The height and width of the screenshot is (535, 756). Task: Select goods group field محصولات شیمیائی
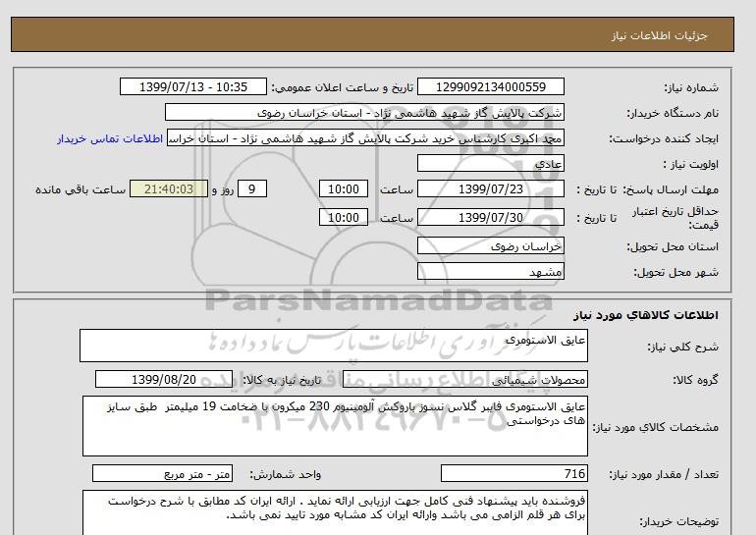pyautogui.click(x=497, y=380)
